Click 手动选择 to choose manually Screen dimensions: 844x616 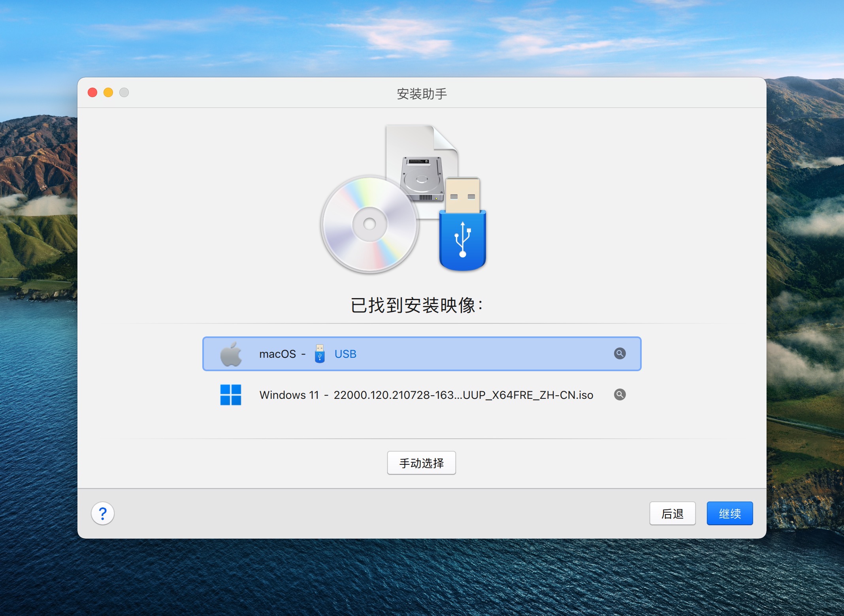[422, 463]
